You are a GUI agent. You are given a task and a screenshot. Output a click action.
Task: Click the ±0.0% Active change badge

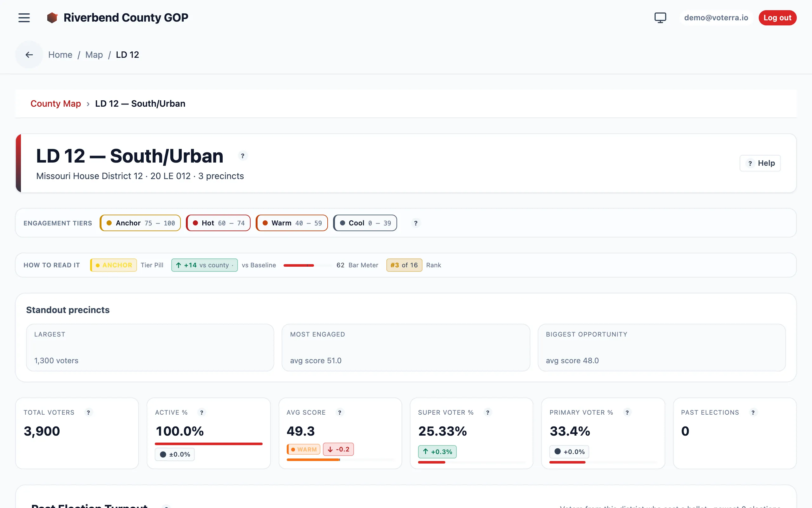[174, 454]
